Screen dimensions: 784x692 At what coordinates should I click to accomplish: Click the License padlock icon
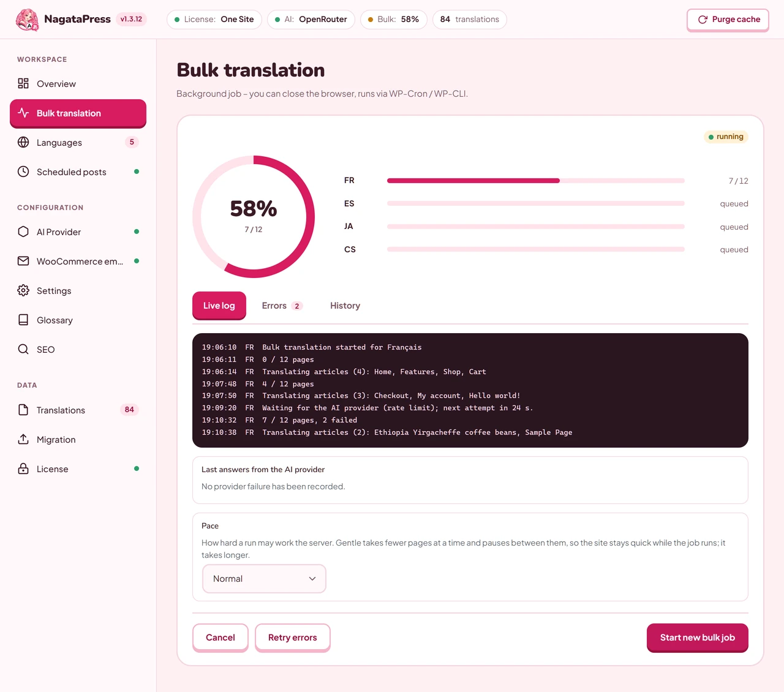[23, 468]
